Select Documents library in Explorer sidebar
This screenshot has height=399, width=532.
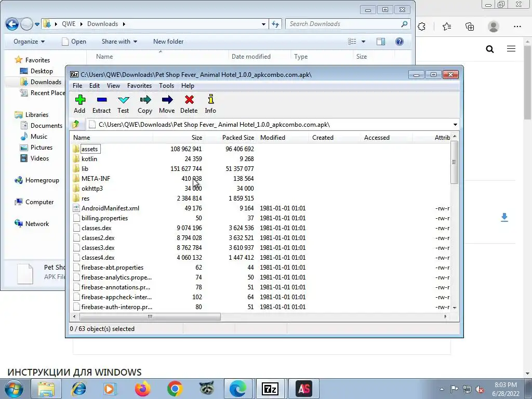click(x=46, y=126)
